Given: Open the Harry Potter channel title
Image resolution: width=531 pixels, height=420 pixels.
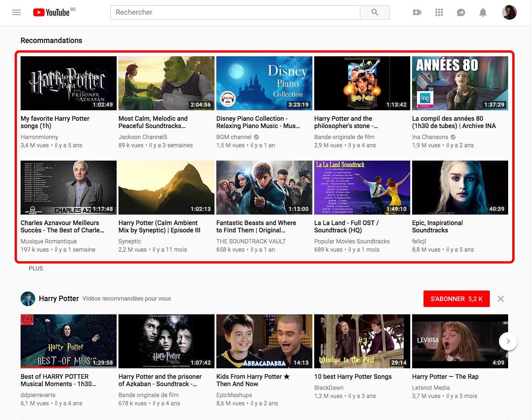Looking at the screenshot, I should click(x=59, y=298).
